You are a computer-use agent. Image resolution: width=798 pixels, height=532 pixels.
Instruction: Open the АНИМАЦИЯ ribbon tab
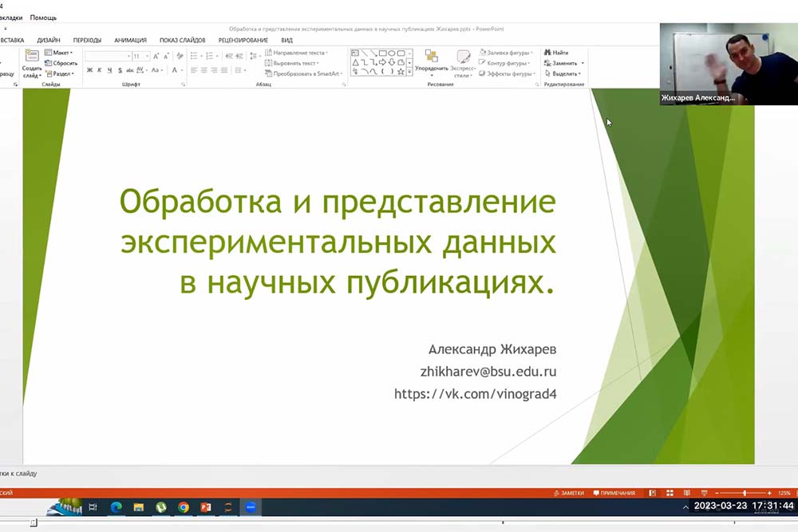130,40
